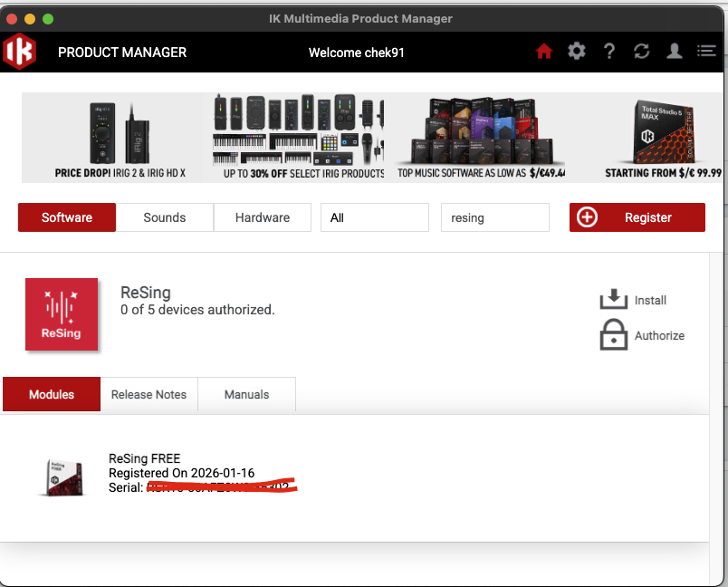This screenshot has width=728, height=587.
Task: Open the All filter dropdown
Action: [x=375, y=217]
